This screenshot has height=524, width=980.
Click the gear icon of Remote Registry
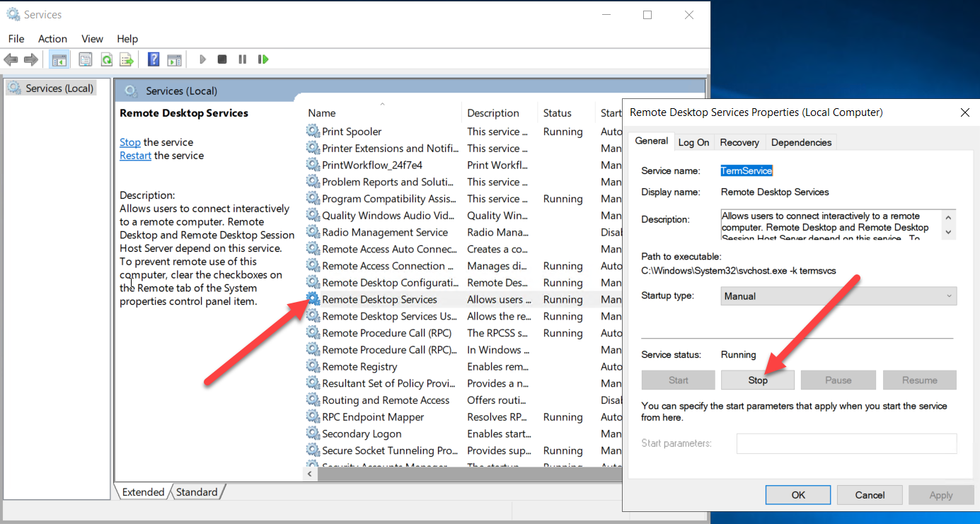click(x=313, y=366)
